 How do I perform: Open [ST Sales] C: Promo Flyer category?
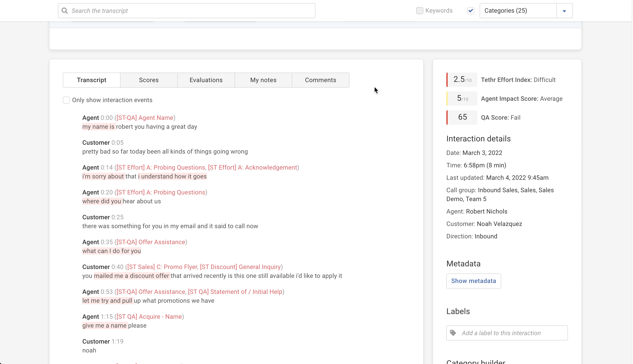click(x=162, y=267)
